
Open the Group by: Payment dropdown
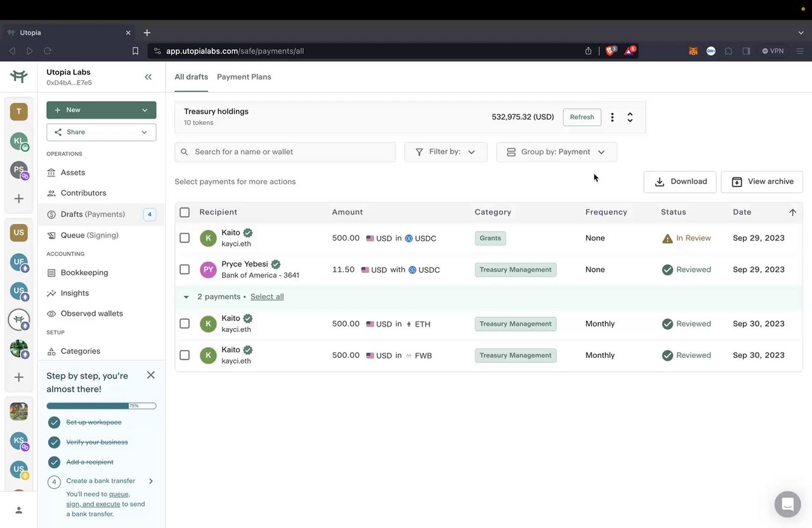[x=556, y=152]
